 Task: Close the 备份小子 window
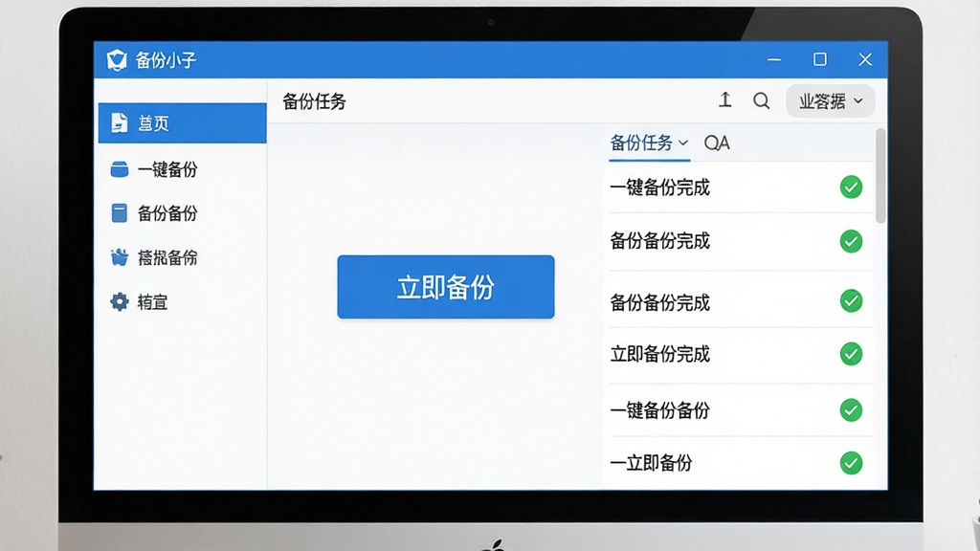click(x=865, y=59)
